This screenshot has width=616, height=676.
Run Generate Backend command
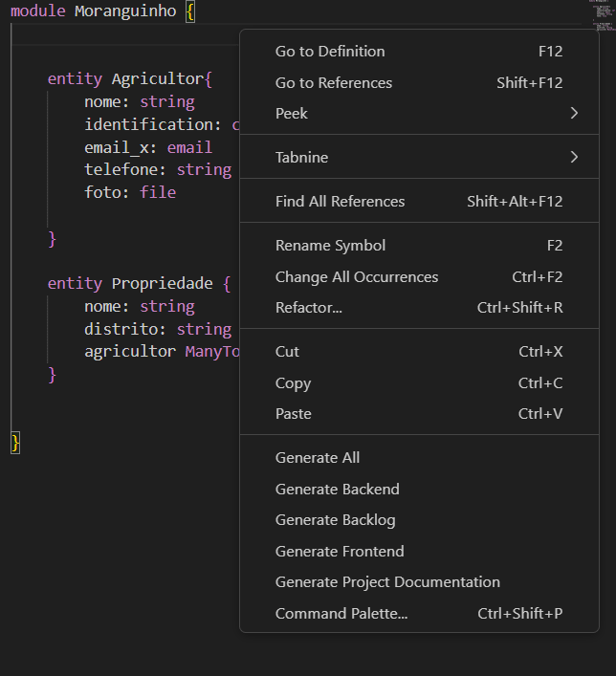click(419, 489)
